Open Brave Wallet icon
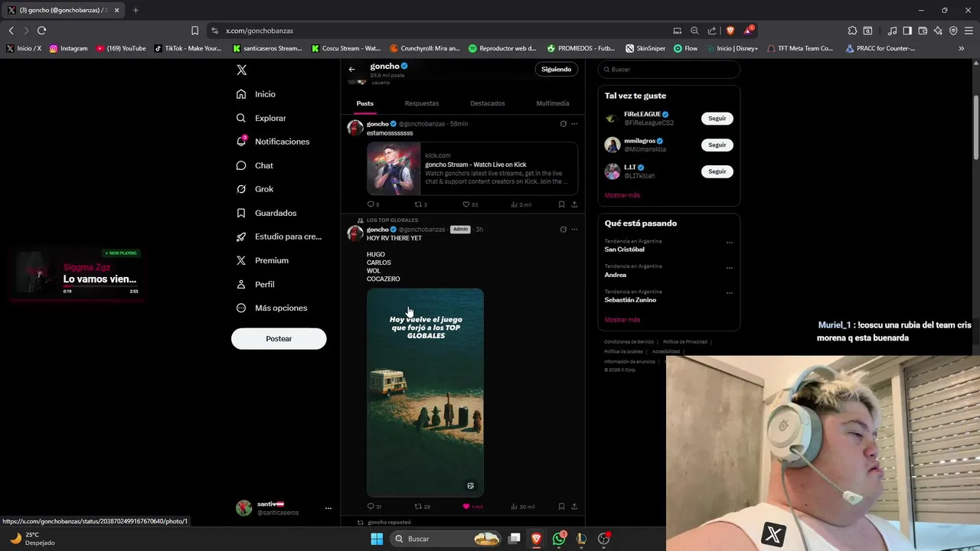Image resolution: width=980 pixels, height=551 pixels. 923,31
